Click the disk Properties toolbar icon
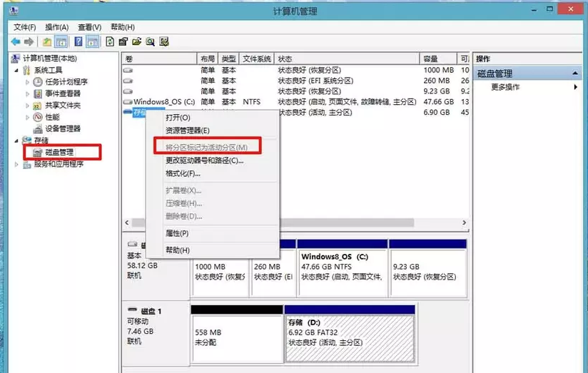588x373 pixels. coord(123,41)
